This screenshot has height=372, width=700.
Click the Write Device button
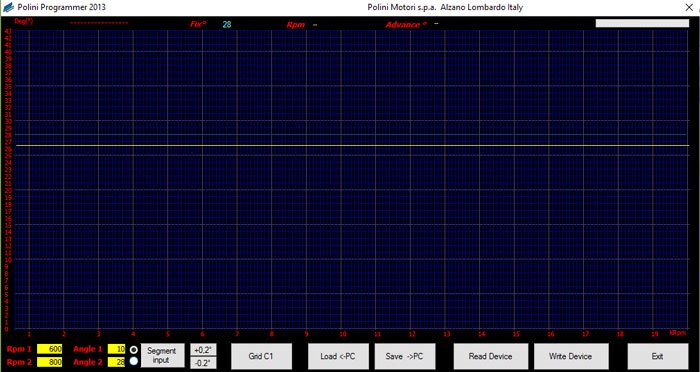click(571, 356)
